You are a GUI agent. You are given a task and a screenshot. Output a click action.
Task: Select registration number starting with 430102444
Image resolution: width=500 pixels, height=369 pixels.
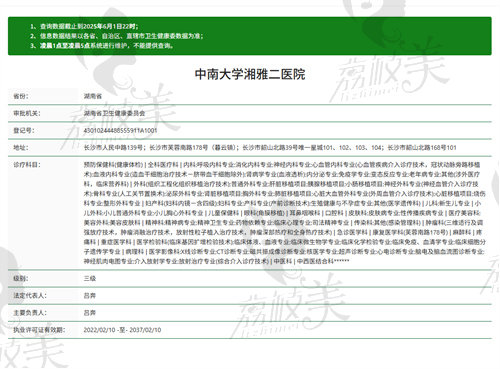(x=120, y=130)
